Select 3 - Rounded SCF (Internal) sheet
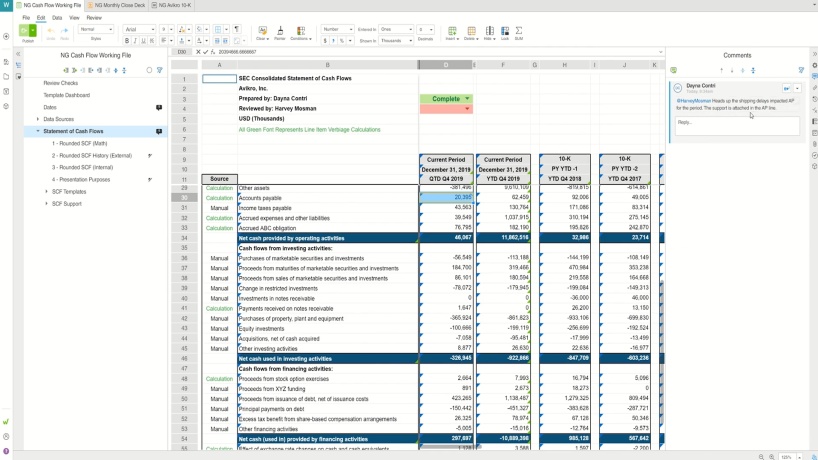 (82, 167)
